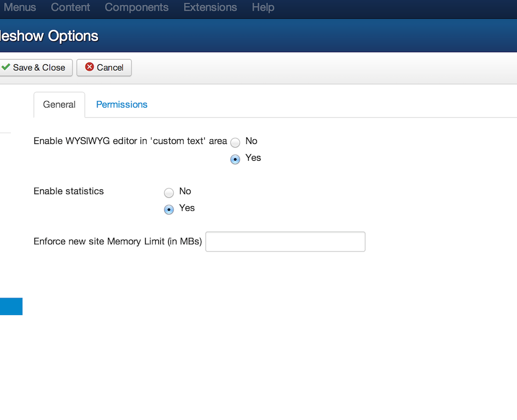517x420 pixels.
Task: Switch to the Permissions tab
Action: [x=122, y=104]
